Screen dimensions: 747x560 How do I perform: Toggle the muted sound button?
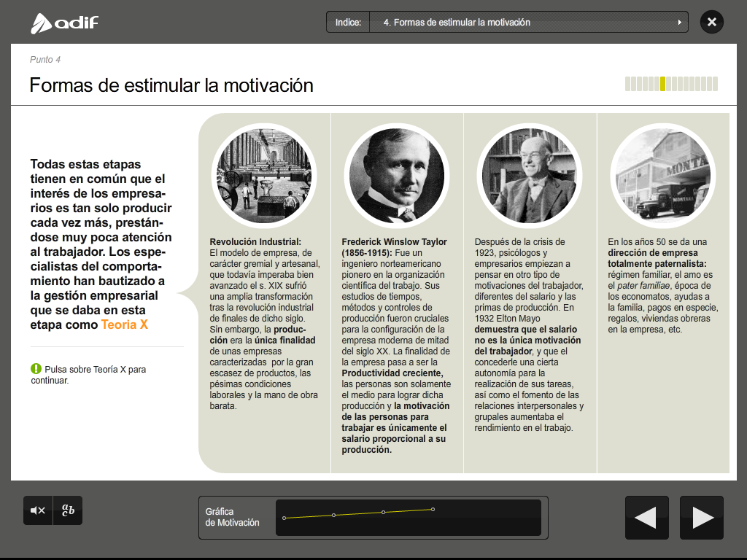(38, 510)
